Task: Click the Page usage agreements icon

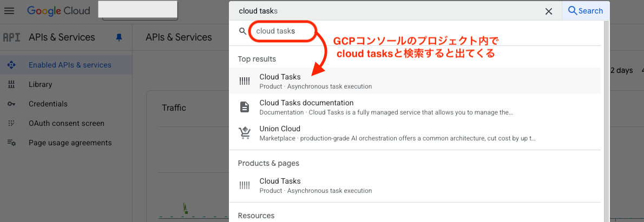Action: click(x=11, y=143)
